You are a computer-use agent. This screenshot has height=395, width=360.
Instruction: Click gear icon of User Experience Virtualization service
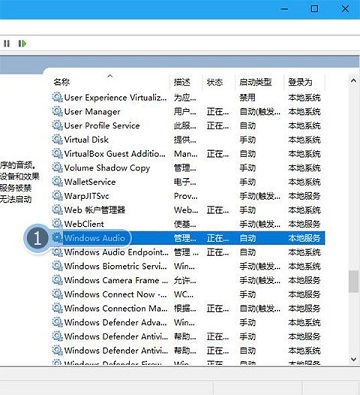click(57, 97)
